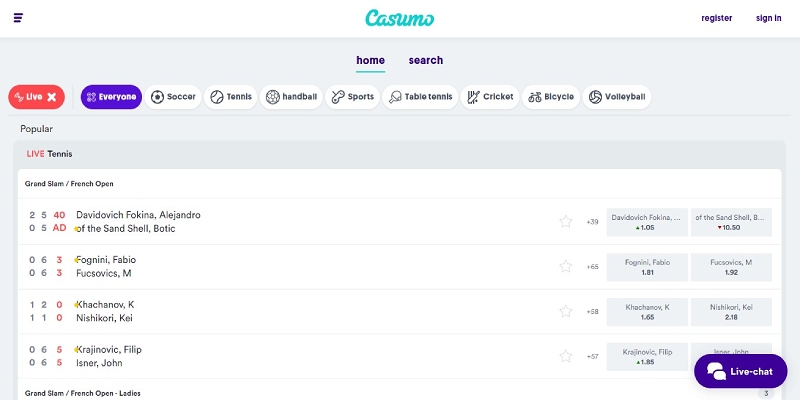Switch to the search tab
This screenshot has width=800, height=400.
(426, 60)
